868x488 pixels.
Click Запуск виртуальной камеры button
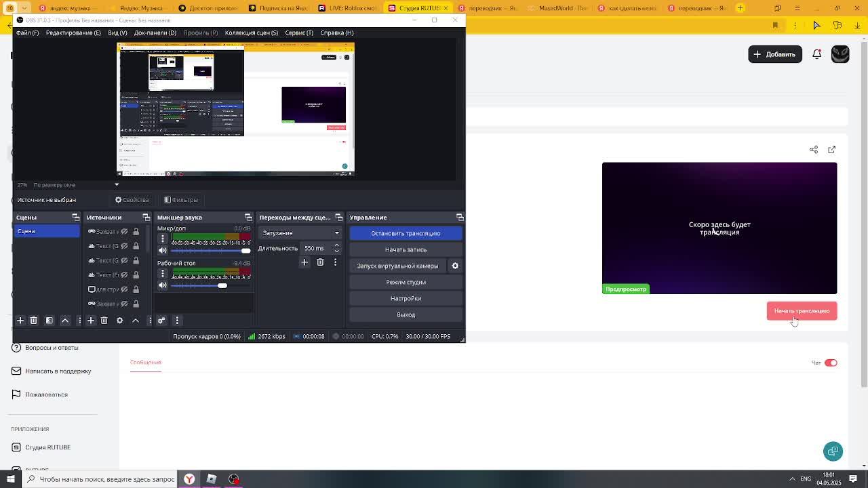click(x=397, y=266)
